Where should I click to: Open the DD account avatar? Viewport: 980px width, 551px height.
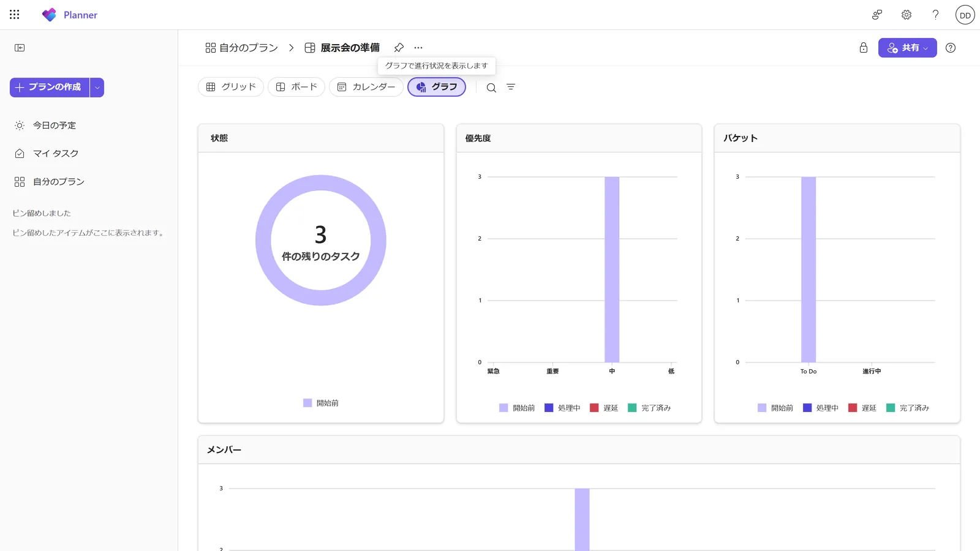965,15
